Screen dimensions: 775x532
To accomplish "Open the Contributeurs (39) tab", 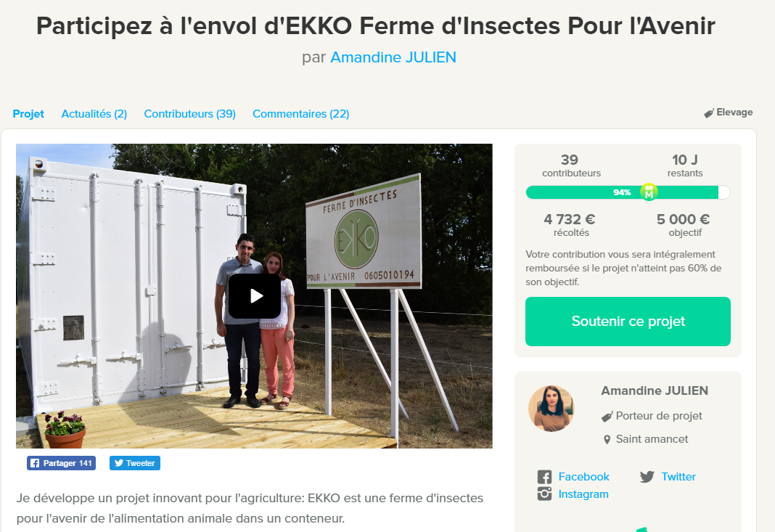I will (190, 114).
